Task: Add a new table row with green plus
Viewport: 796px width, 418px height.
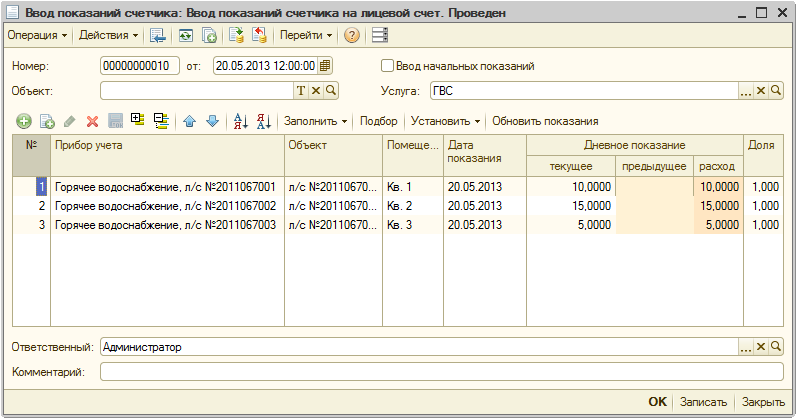Action: tap(23, 121)
